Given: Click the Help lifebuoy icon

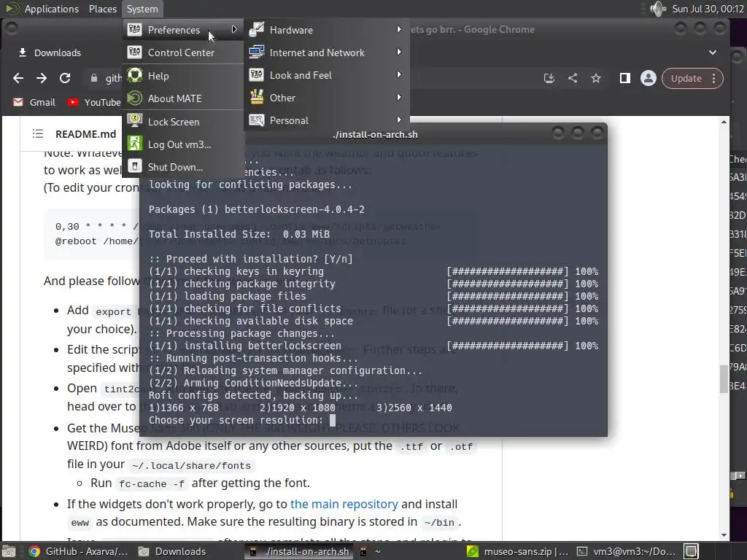Looking at the screenshot, I should pos(134,75).
